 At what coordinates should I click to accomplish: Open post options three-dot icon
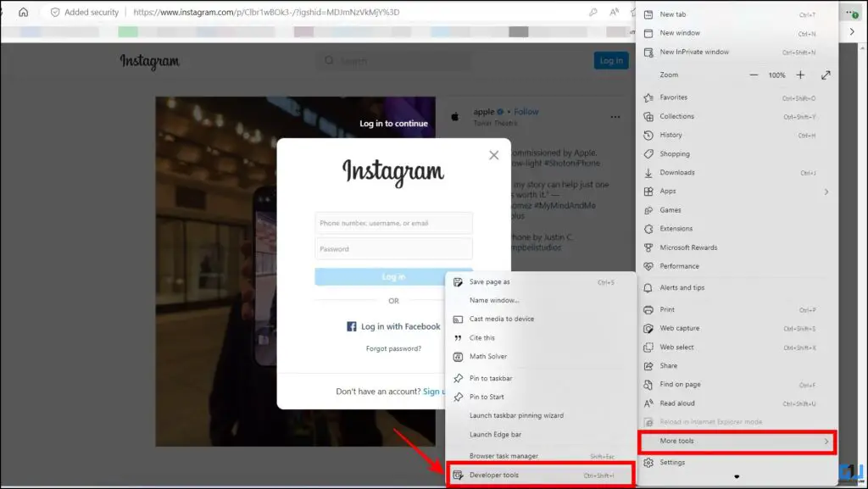coord(615,117)
